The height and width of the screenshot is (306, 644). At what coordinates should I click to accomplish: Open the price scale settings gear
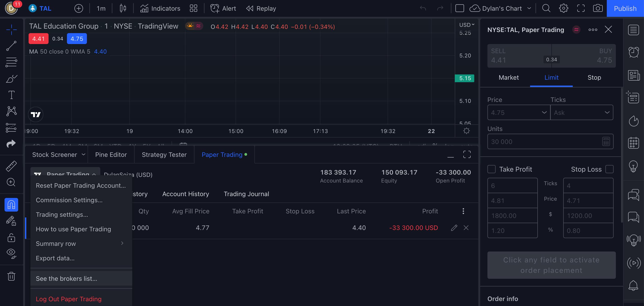[x=467, y=131]
